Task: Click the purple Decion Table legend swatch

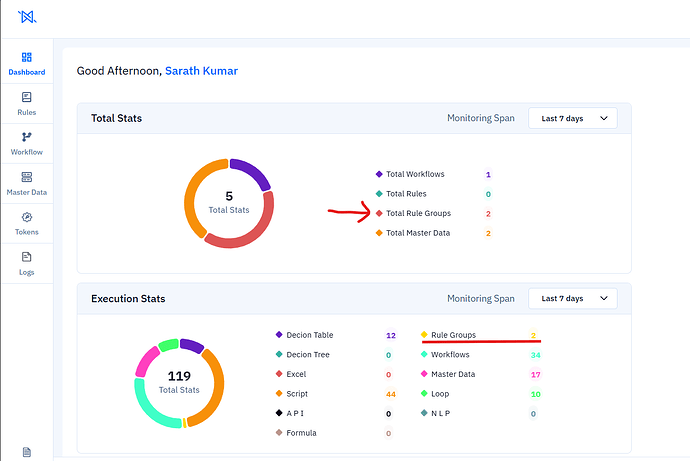Action: [x=279, y=335]
